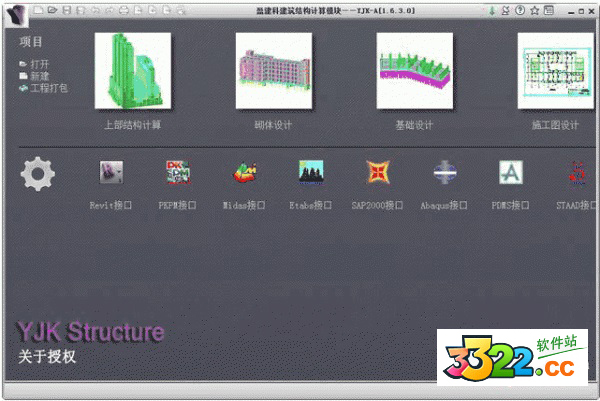Click the 砌体设计 label
Screen dimensions: 600x401
point(273,125)
